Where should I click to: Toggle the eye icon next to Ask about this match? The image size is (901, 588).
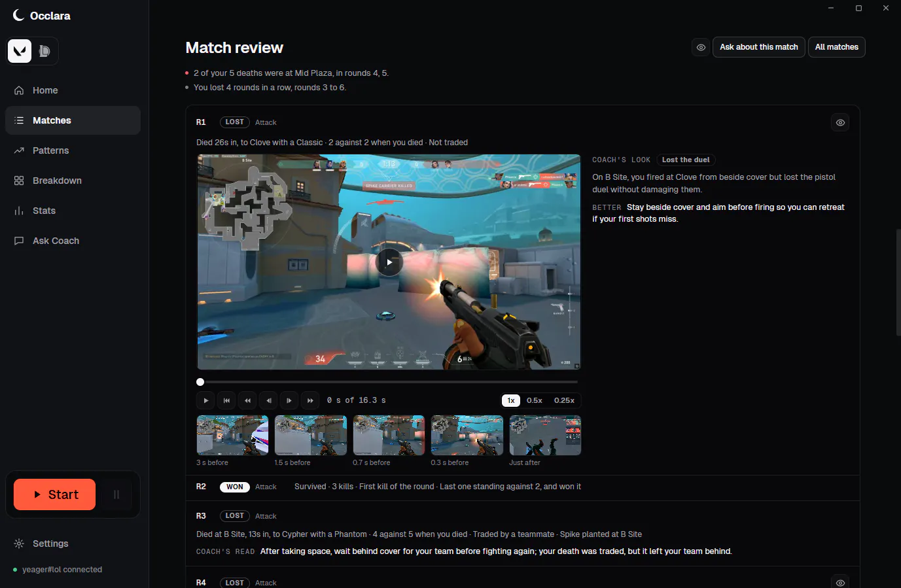click(701, 47)
